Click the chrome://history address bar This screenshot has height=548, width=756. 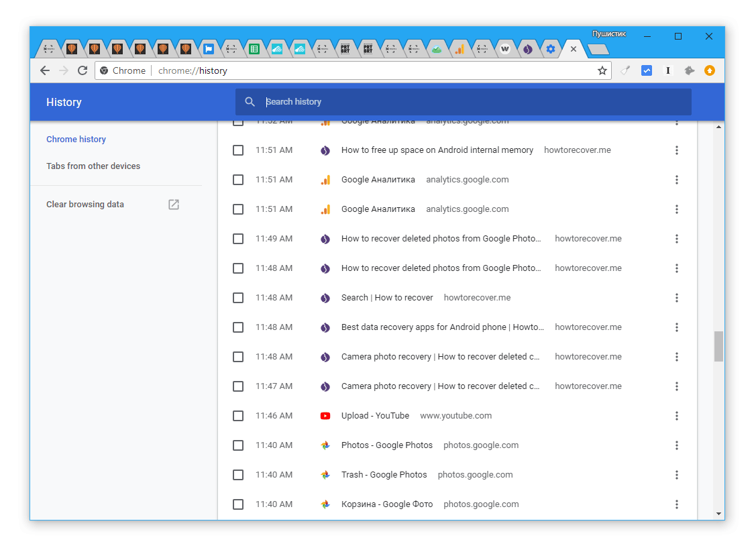tap(353, 71)
